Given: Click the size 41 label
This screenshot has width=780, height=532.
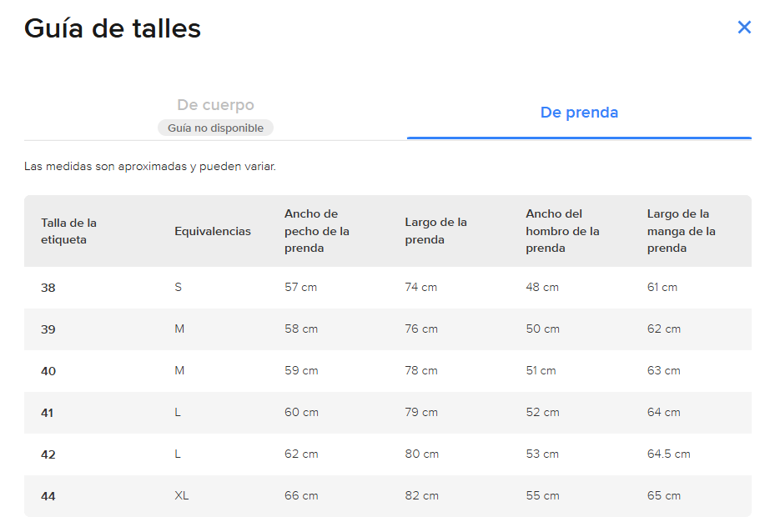Looking at the screenshot, I should (x=48, y=413).
